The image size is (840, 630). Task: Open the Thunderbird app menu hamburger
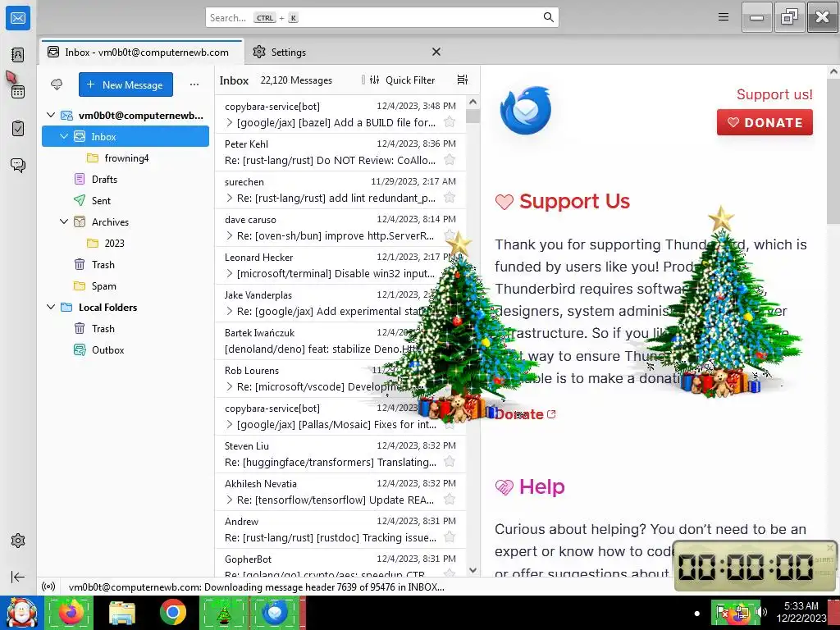[x=724, y=17]
